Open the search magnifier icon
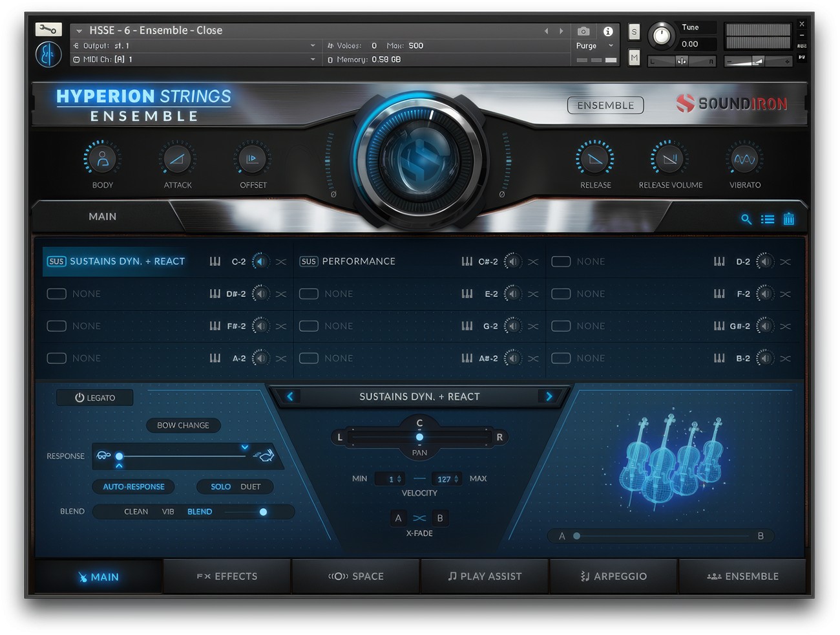The image size is (840, 635). pyautogui.click(x=746, y=219)
